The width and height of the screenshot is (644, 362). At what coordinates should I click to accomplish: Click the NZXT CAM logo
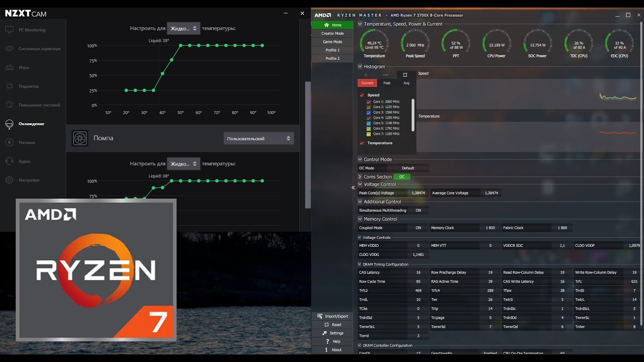[26, 14]
